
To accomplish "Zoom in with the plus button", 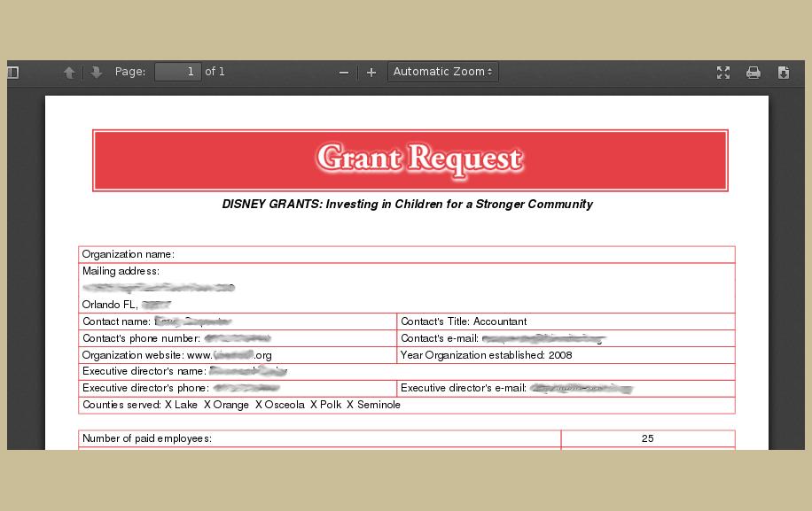I will coord(371,73).
